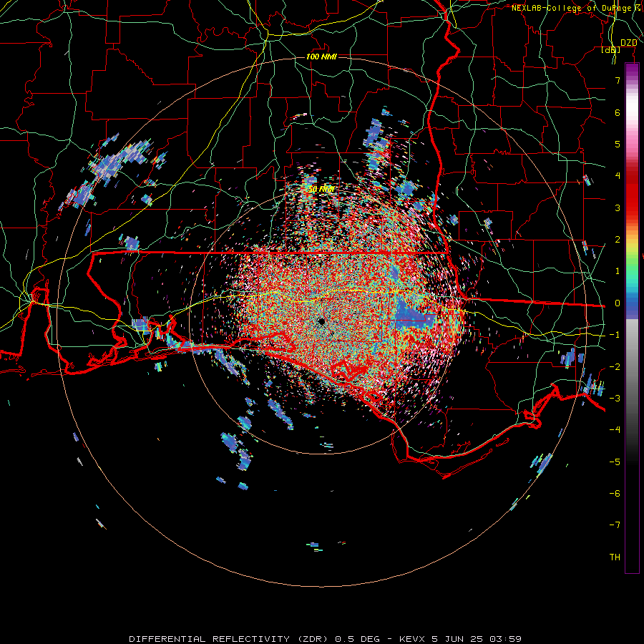Click the -3 scale value
Screen dimensions: 644x644
point(615,399)
